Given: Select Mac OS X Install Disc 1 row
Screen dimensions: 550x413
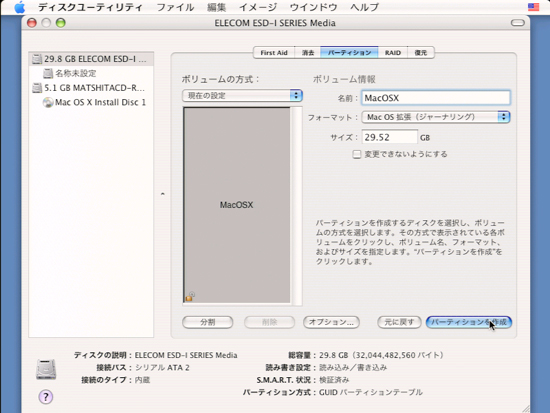Looking at the screenshot, I should (91, 102).
